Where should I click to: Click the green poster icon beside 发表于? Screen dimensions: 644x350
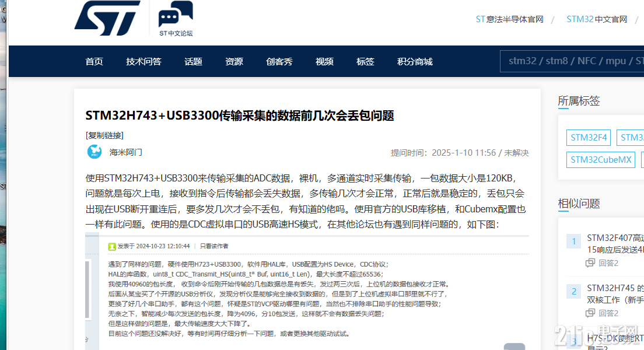point(112,247)
